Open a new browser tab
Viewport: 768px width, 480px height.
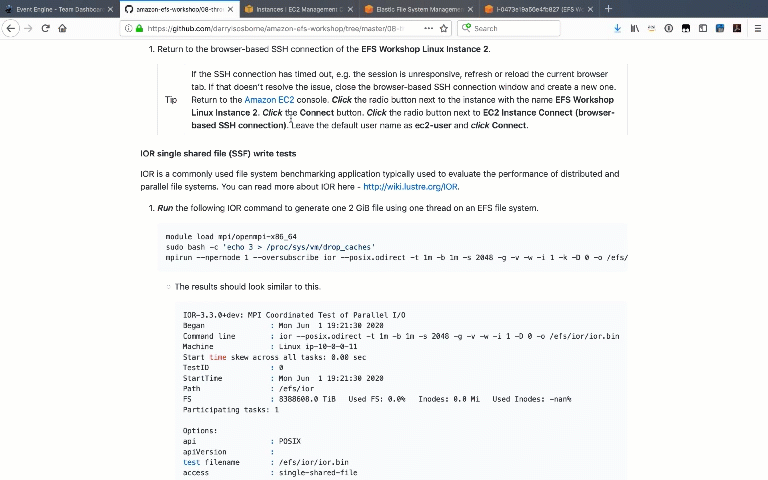(608, 9)
